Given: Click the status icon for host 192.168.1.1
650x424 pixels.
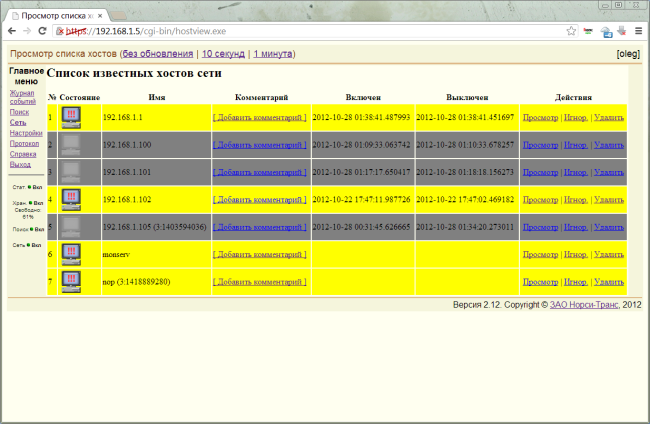Looking at the screenshot, I should [x=71, y=117].
